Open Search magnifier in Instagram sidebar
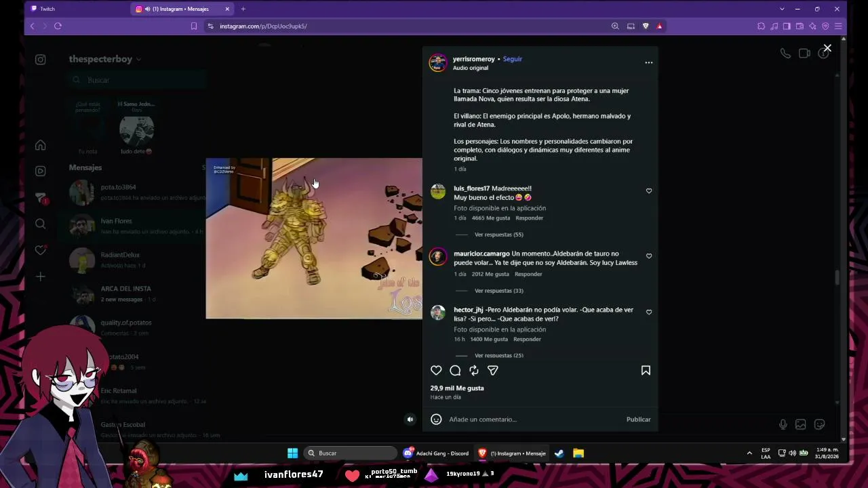The width and height of the screenshot is (868, 488). pos(41,224)
